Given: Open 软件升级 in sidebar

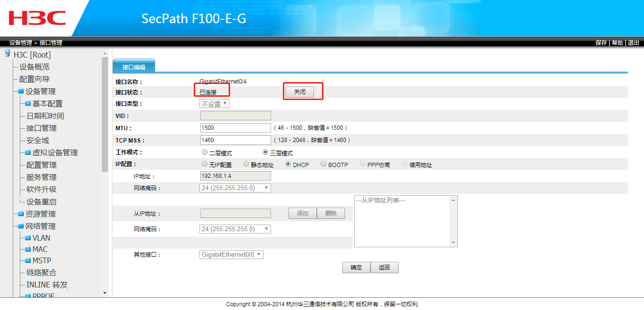Looking at the screenshot, I should coord(41,190).
